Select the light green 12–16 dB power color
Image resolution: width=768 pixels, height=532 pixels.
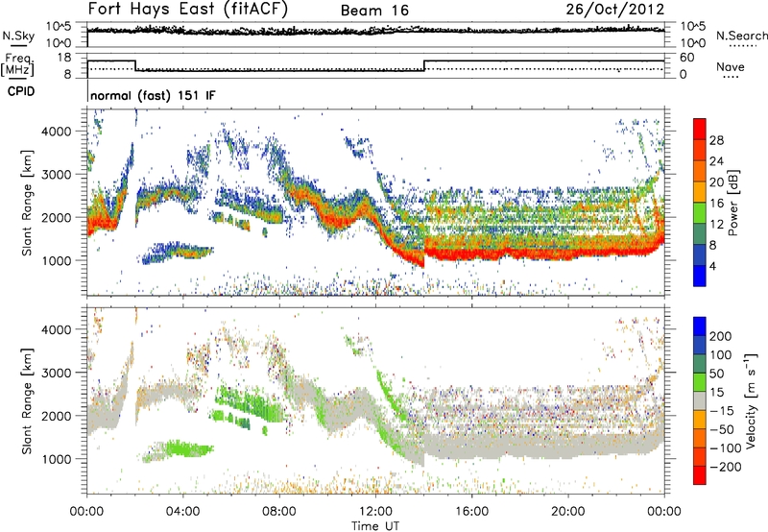(700, 212)
